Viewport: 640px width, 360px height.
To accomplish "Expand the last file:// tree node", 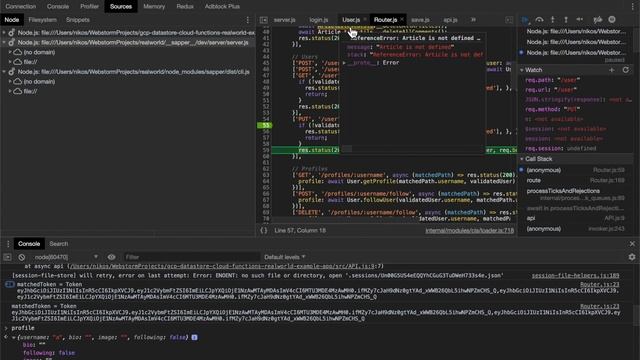I will click(x=10, y=91).
